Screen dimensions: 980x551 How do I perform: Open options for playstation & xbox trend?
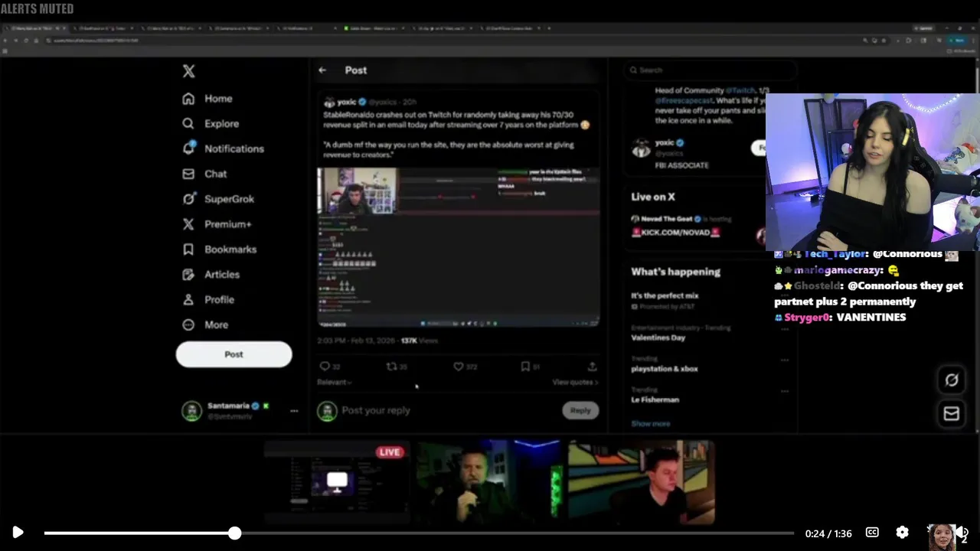pyautogui.click(x=785, y=360)
